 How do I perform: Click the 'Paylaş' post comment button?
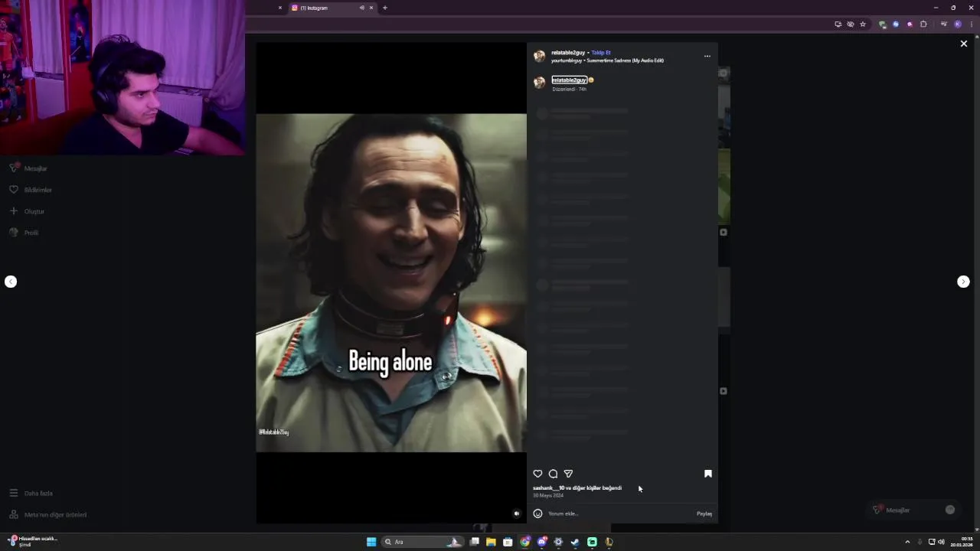(704, 514)
